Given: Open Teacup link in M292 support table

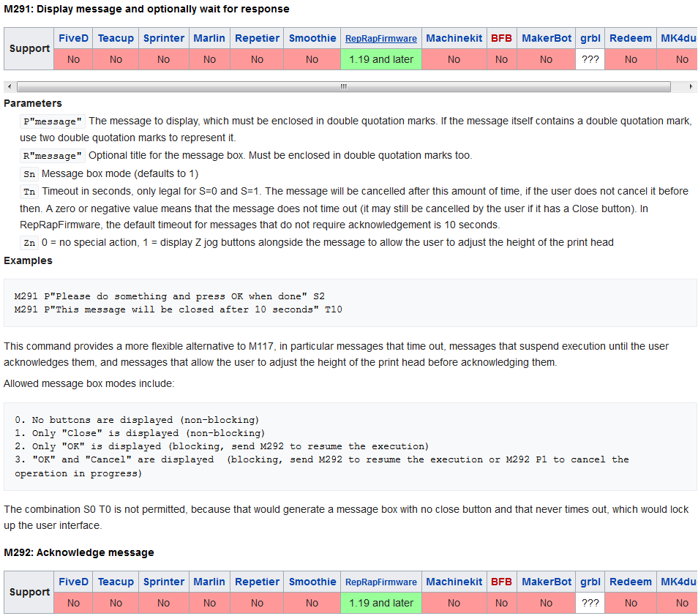Looking at the screenshot, I should [x=116, y=582].
